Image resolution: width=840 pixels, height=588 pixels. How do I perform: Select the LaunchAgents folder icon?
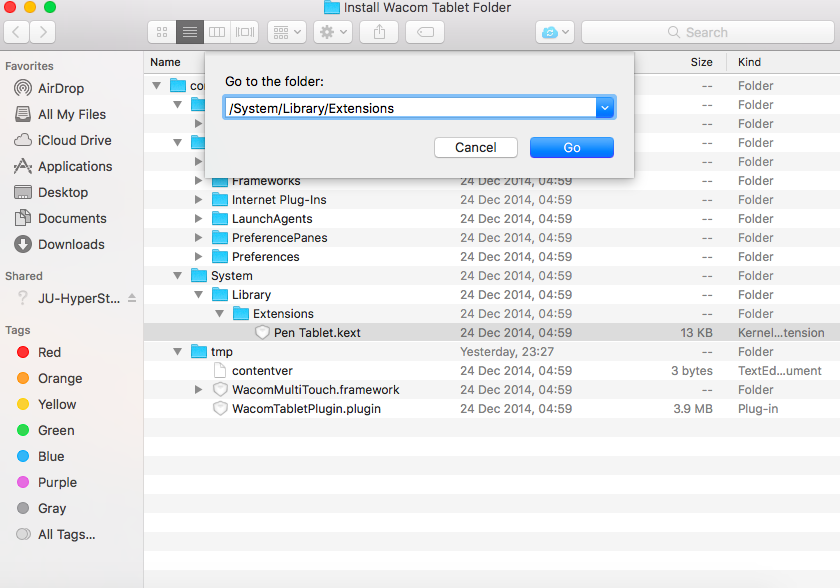coord(220,218)
